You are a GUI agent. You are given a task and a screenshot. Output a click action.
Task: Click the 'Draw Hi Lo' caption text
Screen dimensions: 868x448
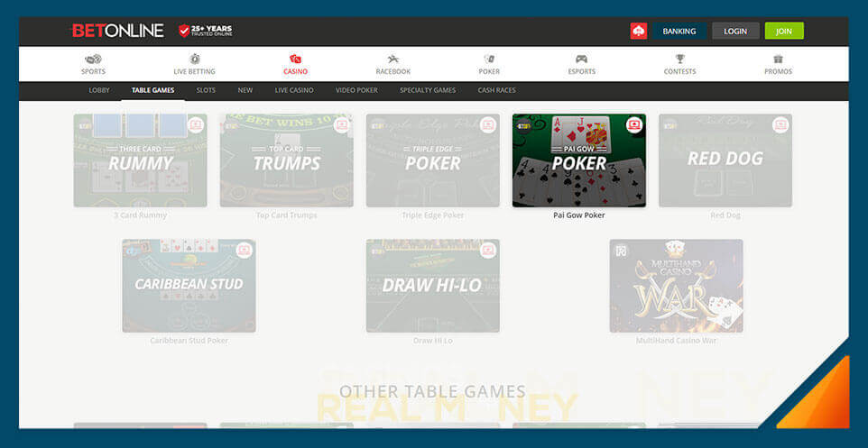tap(432, 341)
